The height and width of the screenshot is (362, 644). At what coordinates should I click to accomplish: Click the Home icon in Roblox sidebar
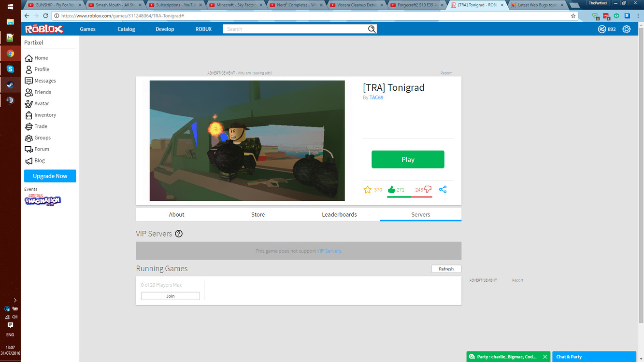tap(29, 58)
